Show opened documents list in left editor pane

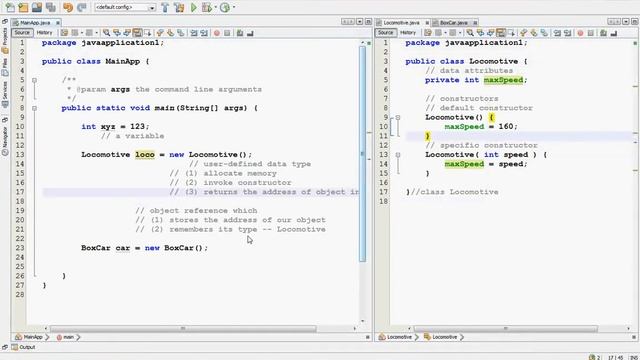[360, 22]
